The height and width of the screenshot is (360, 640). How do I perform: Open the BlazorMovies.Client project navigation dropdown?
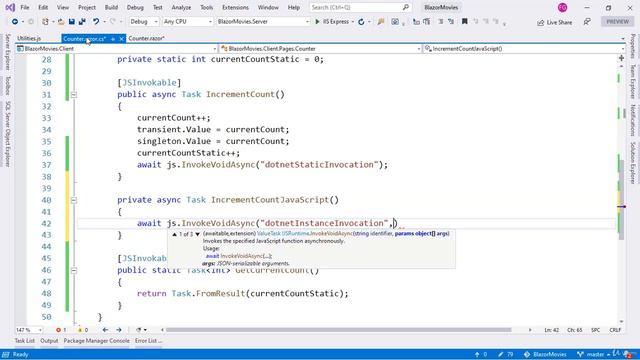tap(116, 49)
